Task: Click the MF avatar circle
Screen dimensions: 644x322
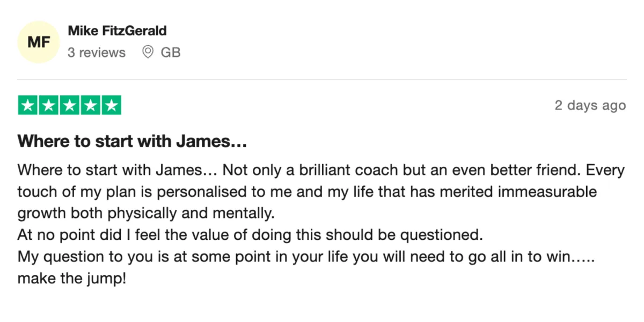Action: coord(39,42)
